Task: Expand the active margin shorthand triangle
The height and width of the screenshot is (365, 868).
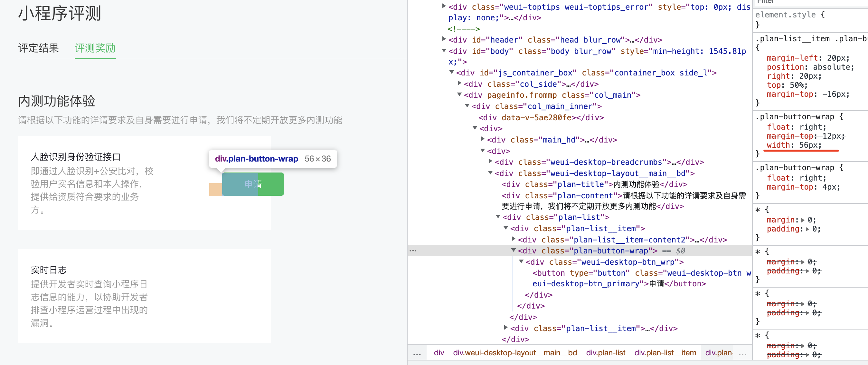Action: coord(803,220)
